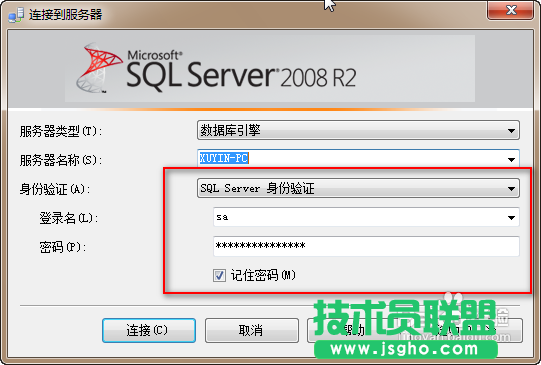Click the 登录名(L) label
The image size is (541, 365).
[69, 218]
